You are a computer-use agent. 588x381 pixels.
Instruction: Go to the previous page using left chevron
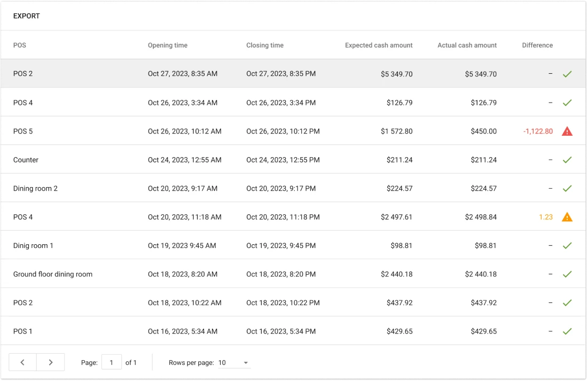(22, 362)
